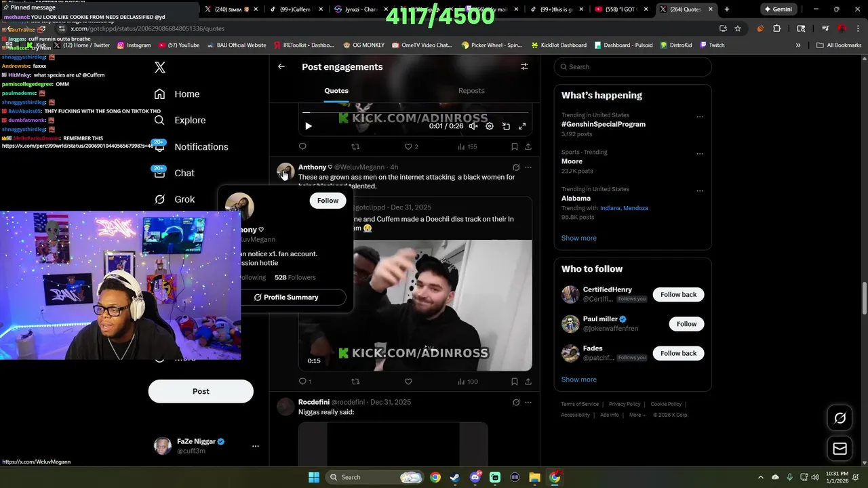This screenshot has width=868, height=488.
Task: View analytics showing 100 views
Action: (x=467, y=382)
